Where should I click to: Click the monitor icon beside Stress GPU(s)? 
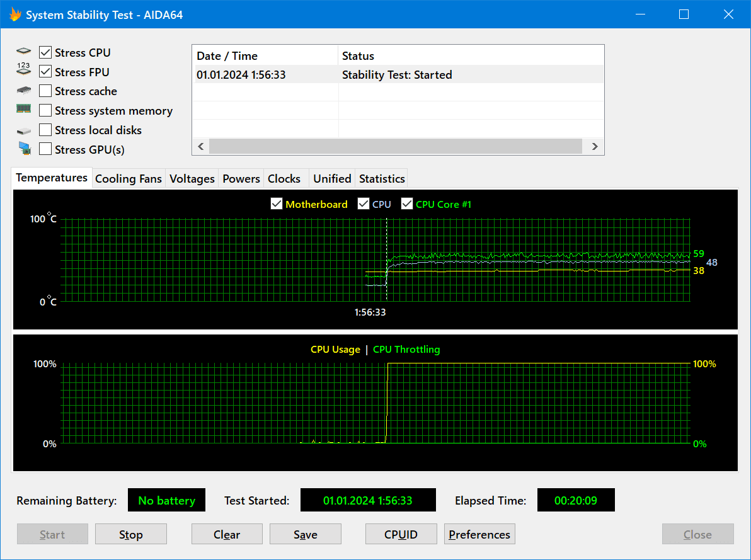25,148
